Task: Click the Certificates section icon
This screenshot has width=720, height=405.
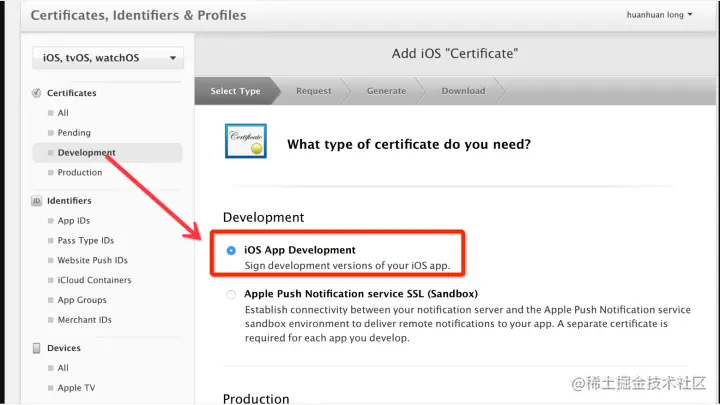Action: pos(36,93)
